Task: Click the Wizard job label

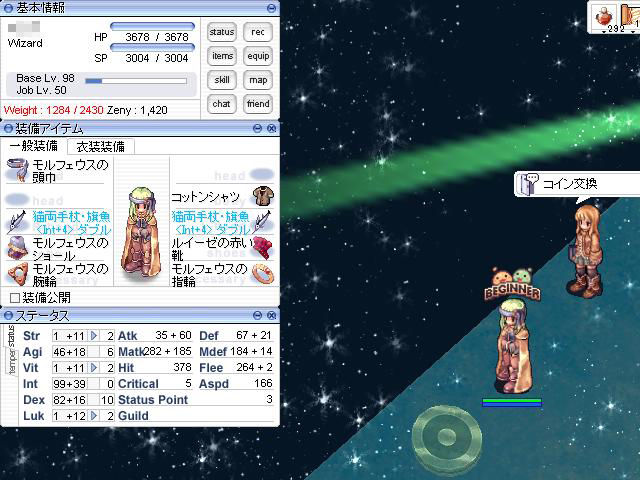Action: [x=25, y=43]
